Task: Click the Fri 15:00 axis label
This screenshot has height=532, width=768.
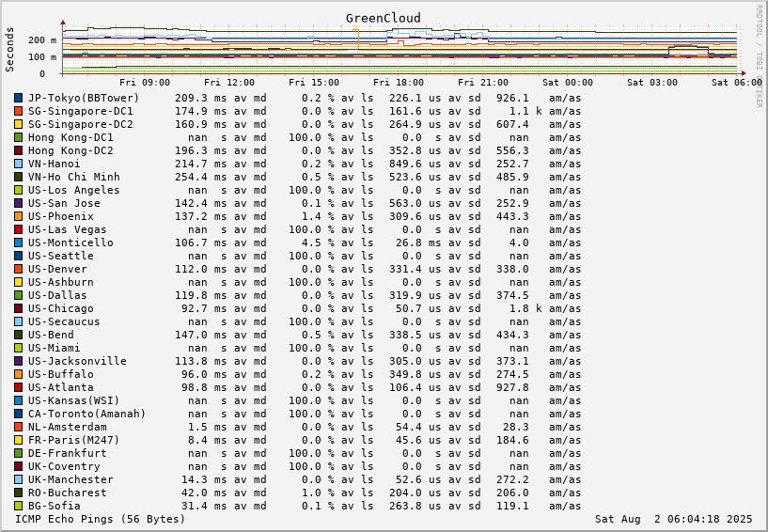Action: [x=314, y=83]
